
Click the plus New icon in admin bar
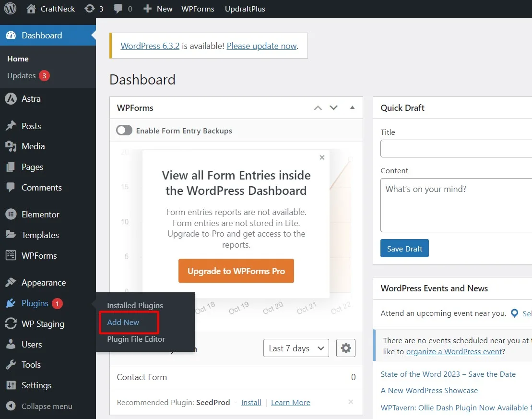147,9
